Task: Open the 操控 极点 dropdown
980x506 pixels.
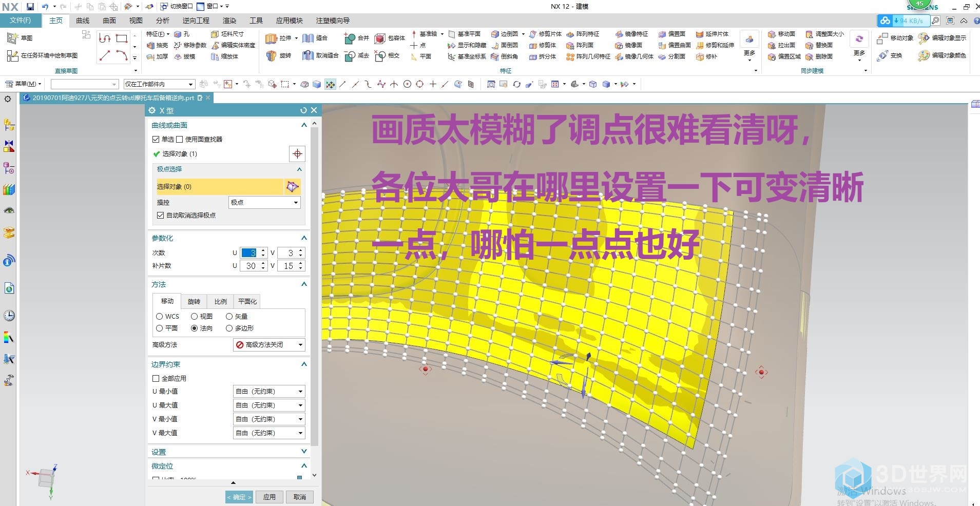Action: [x=264, y=202]
